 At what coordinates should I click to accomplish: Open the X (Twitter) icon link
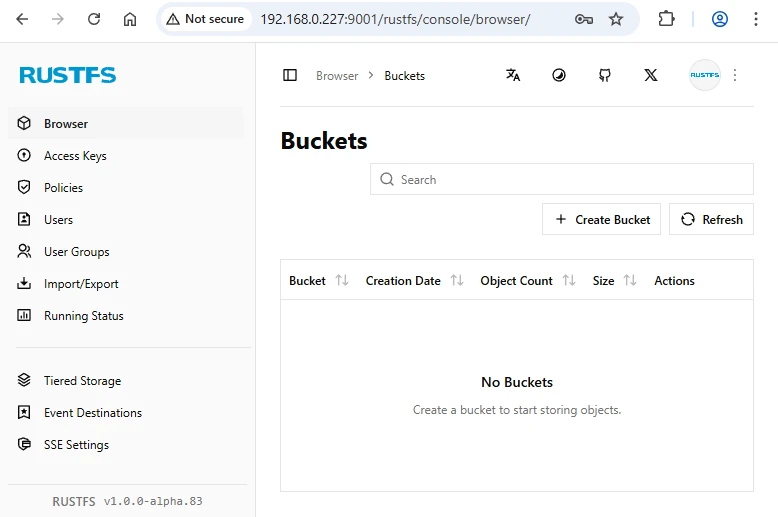(650, 75)
